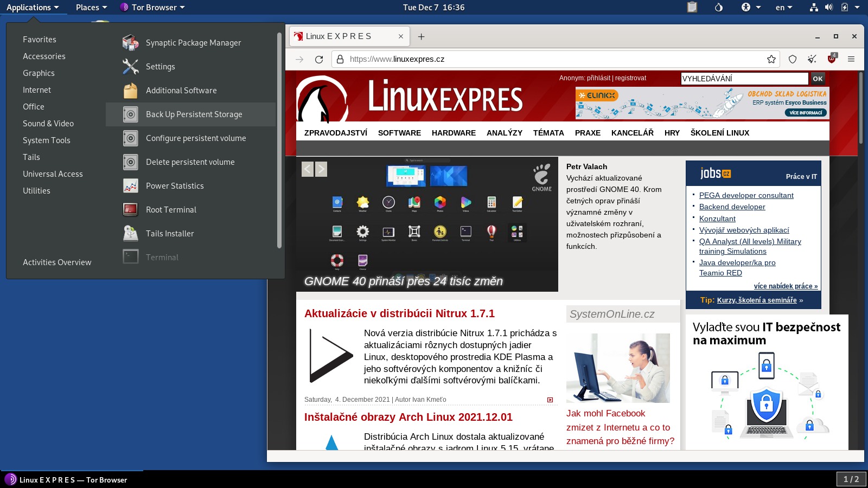Select the Sound & Video category
Viewport: 868px width, 488px height.
pos(48,124)
